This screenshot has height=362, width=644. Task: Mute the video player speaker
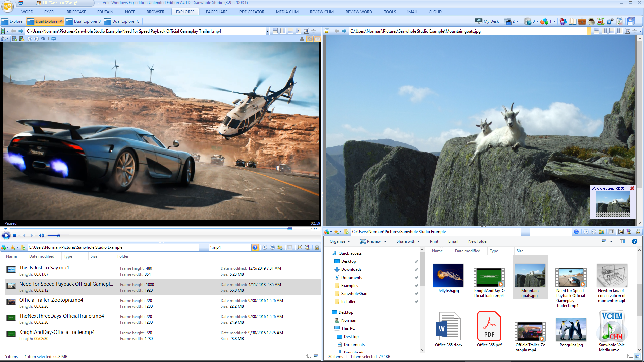[41, 236]
